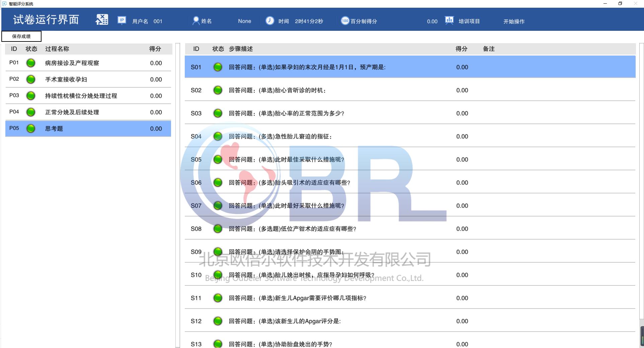
Task: Click the 百分制得分 score icon
Action: [344, 21]
